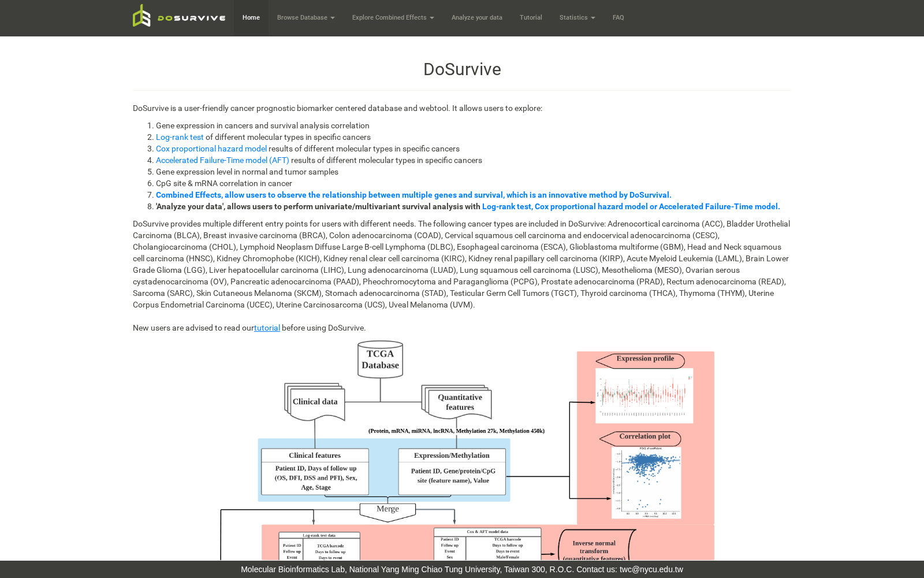Select 'Gene expression level in normal and tumor samples'
Image resolution: width=924 pixels, height=578 pixels.
pos(247,172)
